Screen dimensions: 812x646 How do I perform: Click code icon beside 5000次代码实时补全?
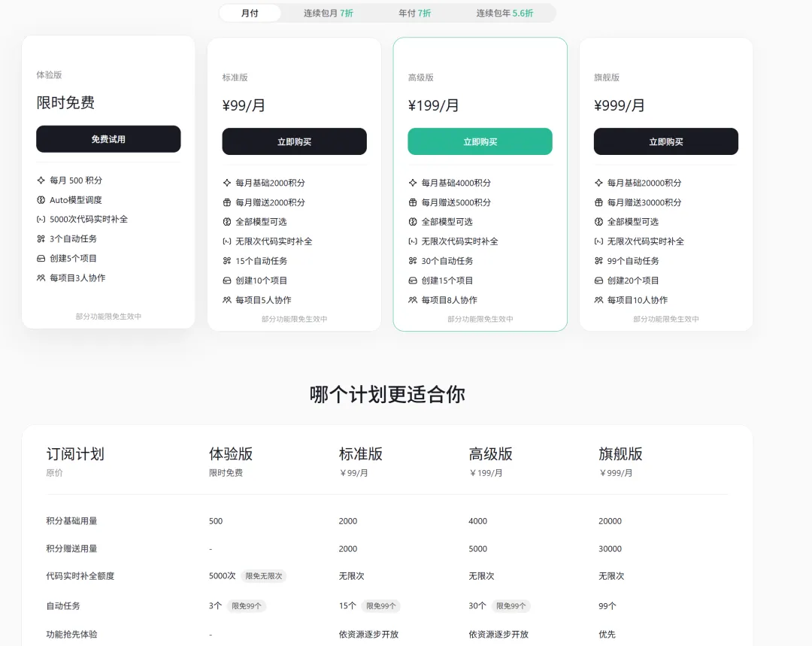coord(41,219)
